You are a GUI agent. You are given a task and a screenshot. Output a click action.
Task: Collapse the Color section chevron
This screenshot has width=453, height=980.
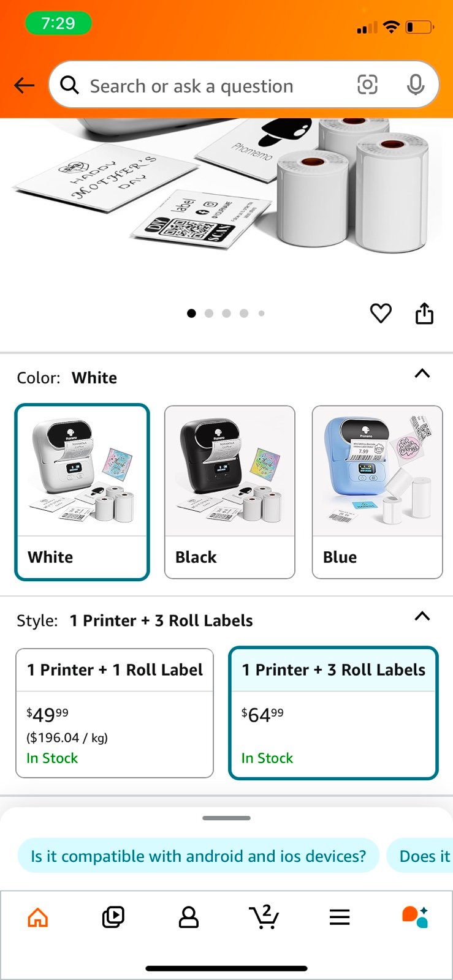tap(422, 374)
